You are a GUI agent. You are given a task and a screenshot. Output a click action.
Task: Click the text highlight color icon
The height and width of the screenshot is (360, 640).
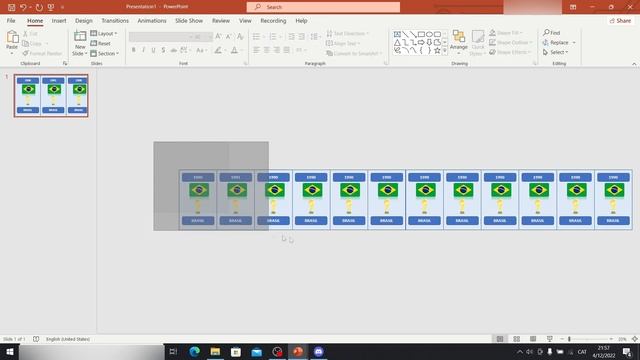click(x=218, y=50)
